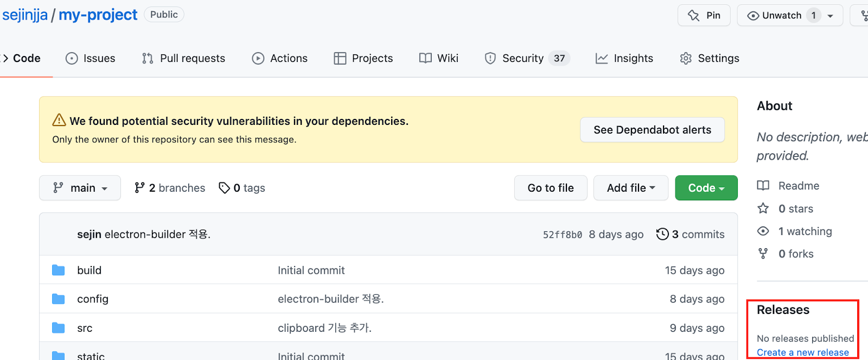Open repository Settings tab
The image size is (868, 360).
710,58
